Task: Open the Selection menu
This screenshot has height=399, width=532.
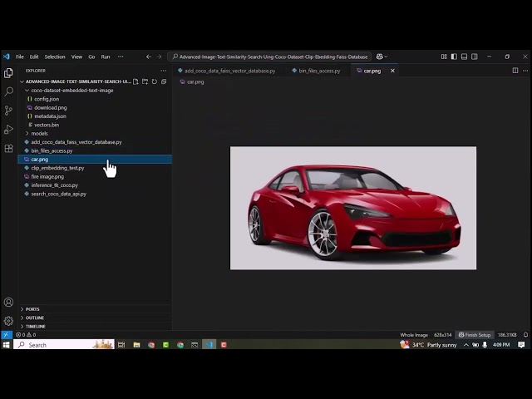Action: click(55, 57)
